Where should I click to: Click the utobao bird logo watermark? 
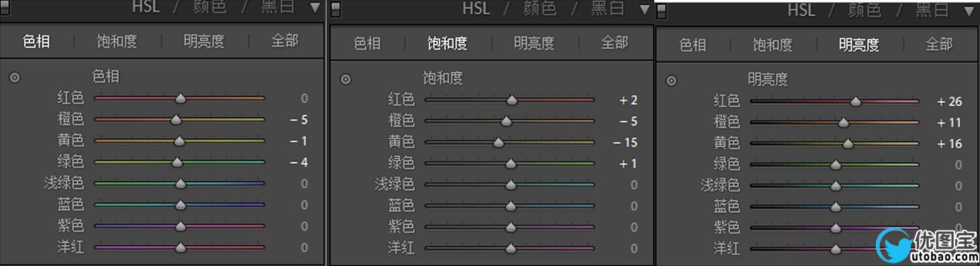click(x=894, y=246)
